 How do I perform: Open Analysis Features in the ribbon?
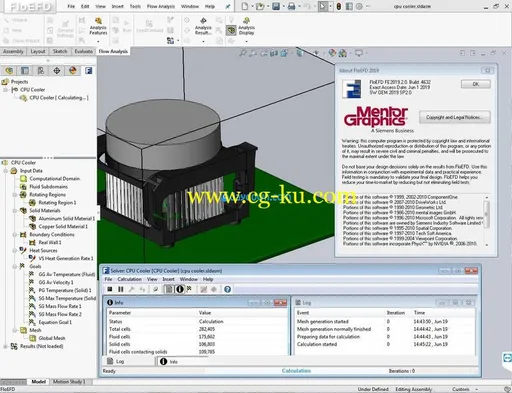[x=98, y=26]
